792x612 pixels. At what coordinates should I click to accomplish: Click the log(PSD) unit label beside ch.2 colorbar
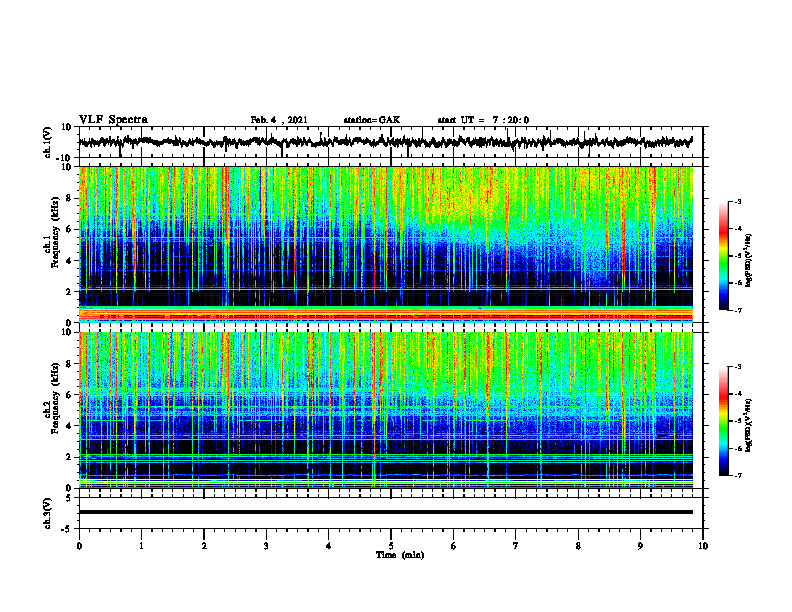(x=749, y=425)
